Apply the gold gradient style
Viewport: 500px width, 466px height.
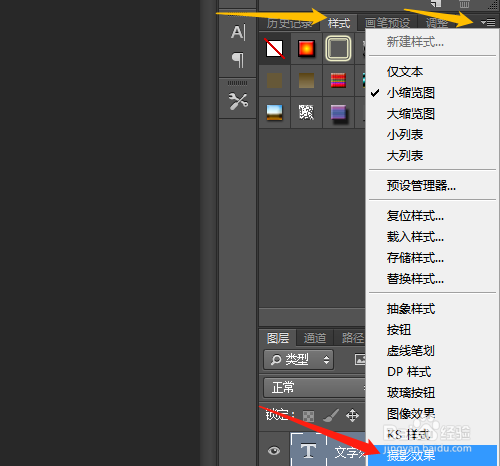pos(306,80)
